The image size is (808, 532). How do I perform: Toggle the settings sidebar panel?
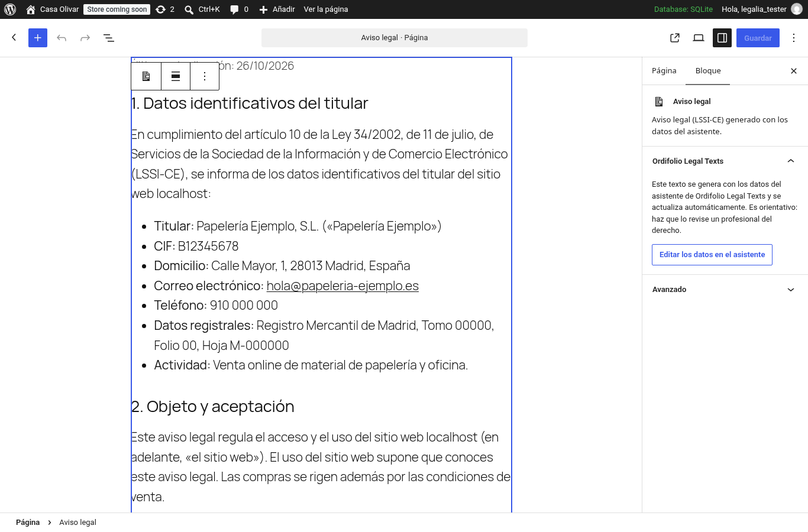coord(722,38)
